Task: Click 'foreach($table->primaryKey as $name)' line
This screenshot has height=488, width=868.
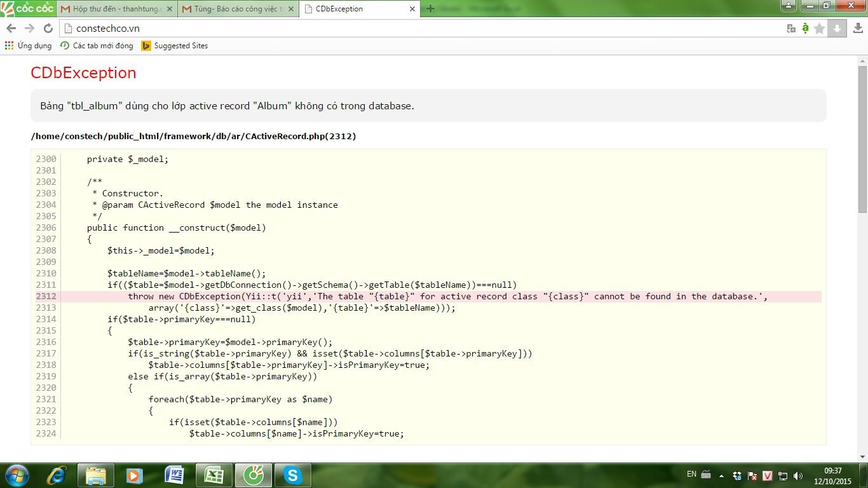Action: pyautogui.click(x=240, y=399)
